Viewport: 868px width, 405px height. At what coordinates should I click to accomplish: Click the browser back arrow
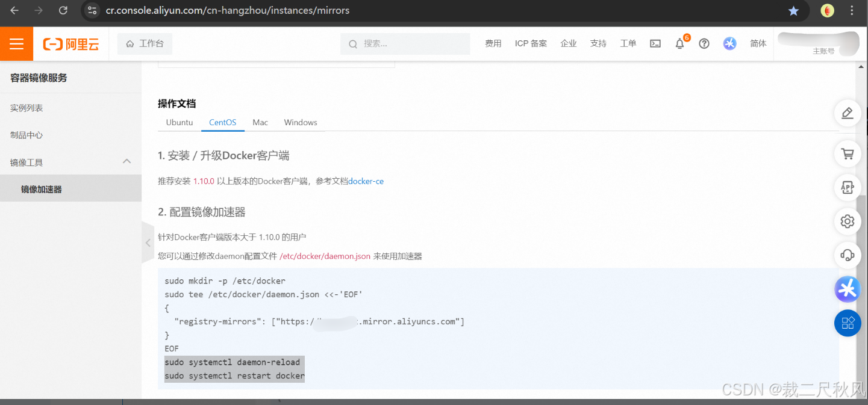click(14, 10)
